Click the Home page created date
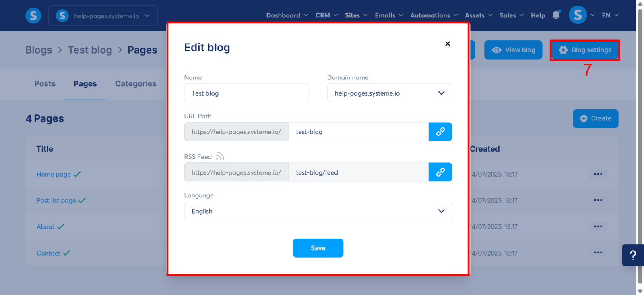This screenshot has height=295, width=644. coord(493,174)
